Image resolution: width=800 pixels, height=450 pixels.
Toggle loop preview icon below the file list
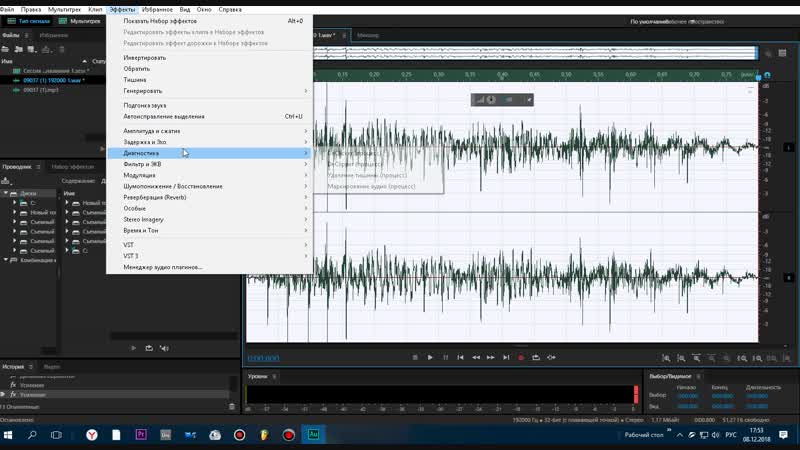tap(149, 348)
